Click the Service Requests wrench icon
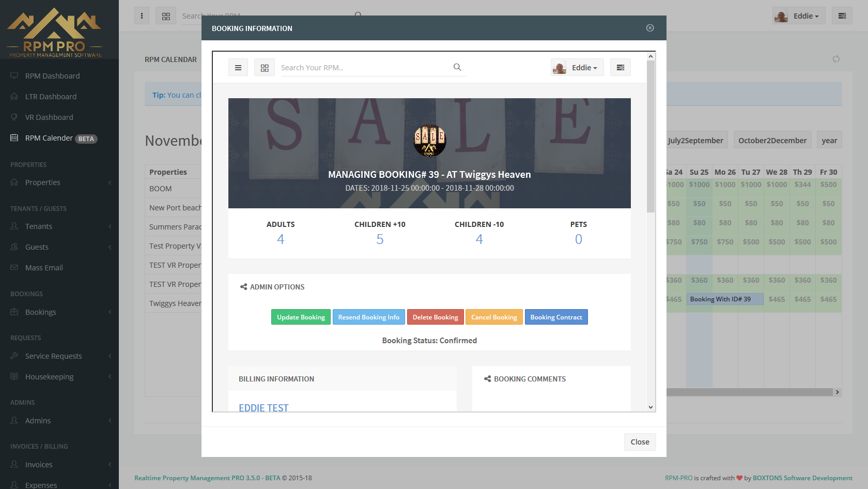Viewport: 868px width, 489px height. coord(14,356)
